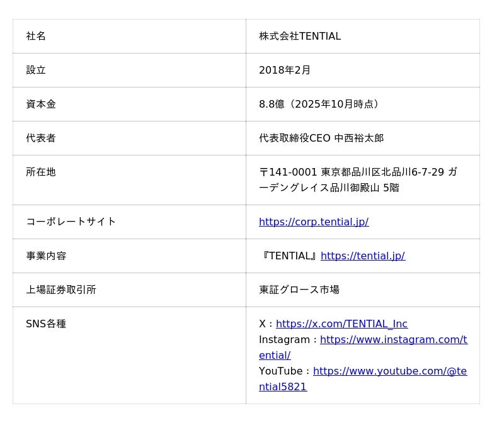
Task: Click the 2018年2月 founding date
Action: [285, 70]
